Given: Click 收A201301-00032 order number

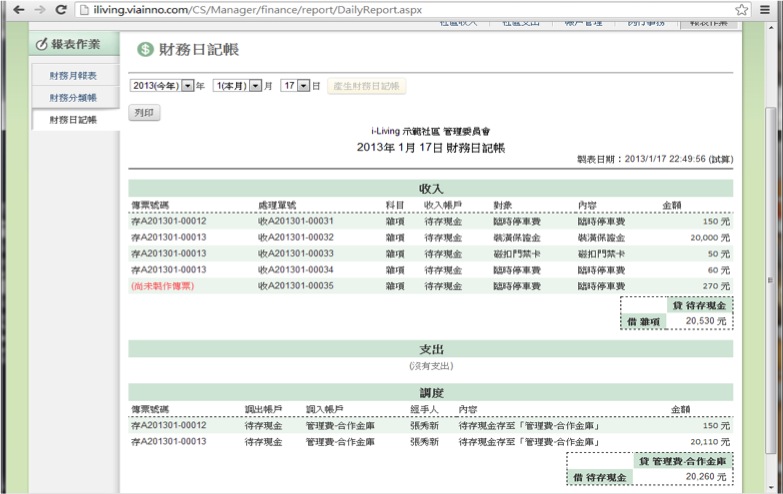Looking at the screenshot, I should point(296,237).
